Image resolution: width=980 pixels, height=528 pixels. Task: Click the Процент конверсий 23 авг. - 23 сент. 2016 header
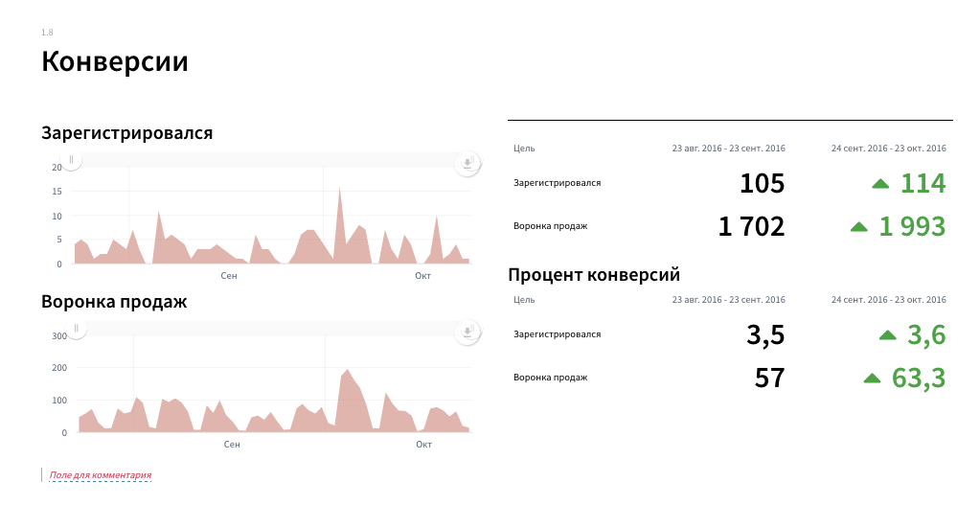pos(729,300)
